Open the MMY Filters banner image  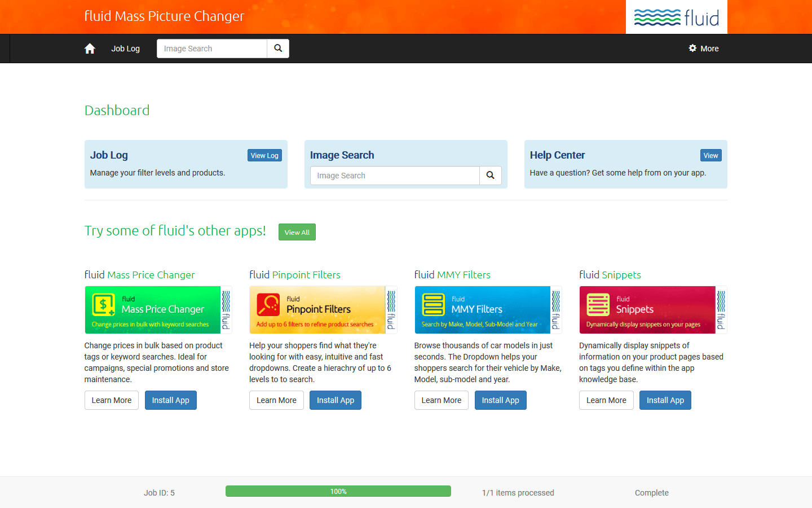coord(488,310)
